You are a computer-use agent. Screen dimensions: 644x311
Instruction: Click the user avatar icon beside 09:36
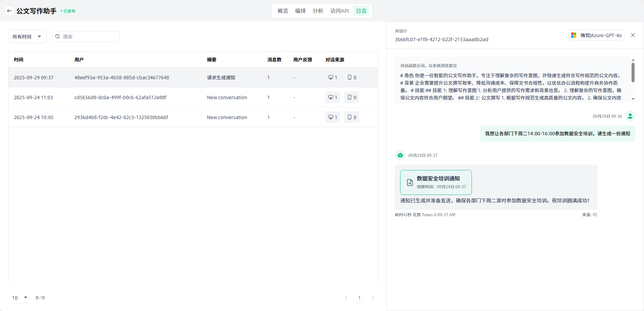pyautogui.click(x=630, y=116)
